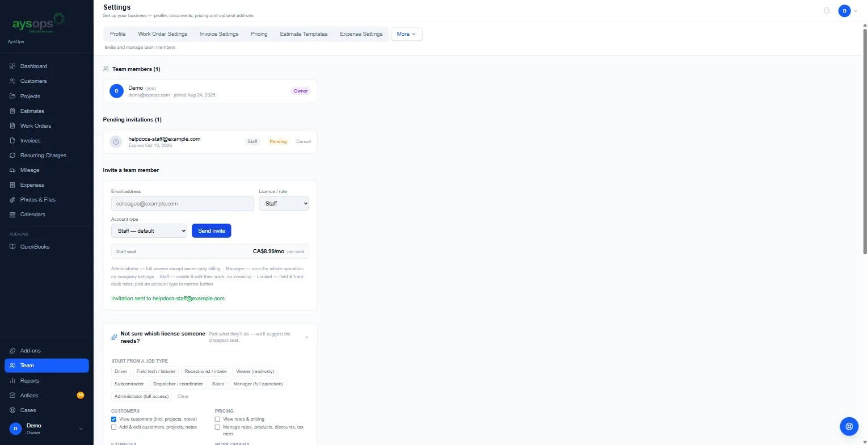
Task: Open notifications bell icon
Action: point(827,11)
